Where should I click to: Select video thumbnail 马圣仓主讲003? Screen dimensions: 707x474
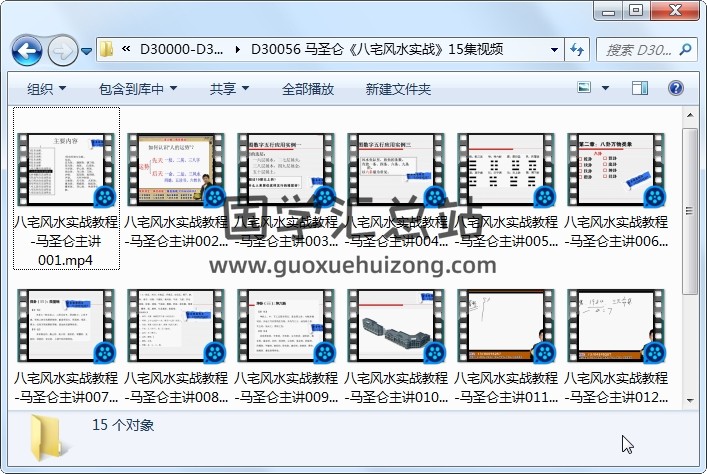[286, 169]
